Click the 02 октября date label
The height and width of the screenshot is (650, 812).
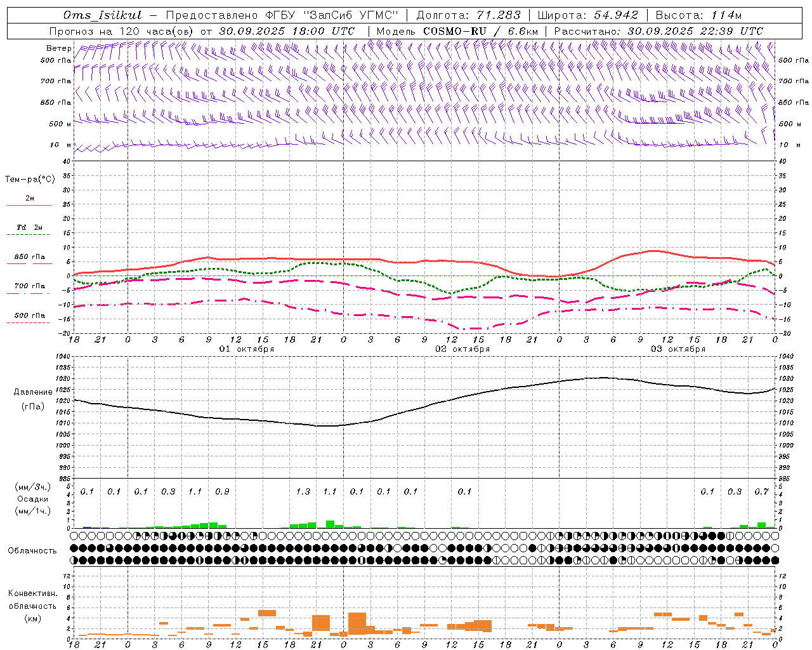click(462, 349)
